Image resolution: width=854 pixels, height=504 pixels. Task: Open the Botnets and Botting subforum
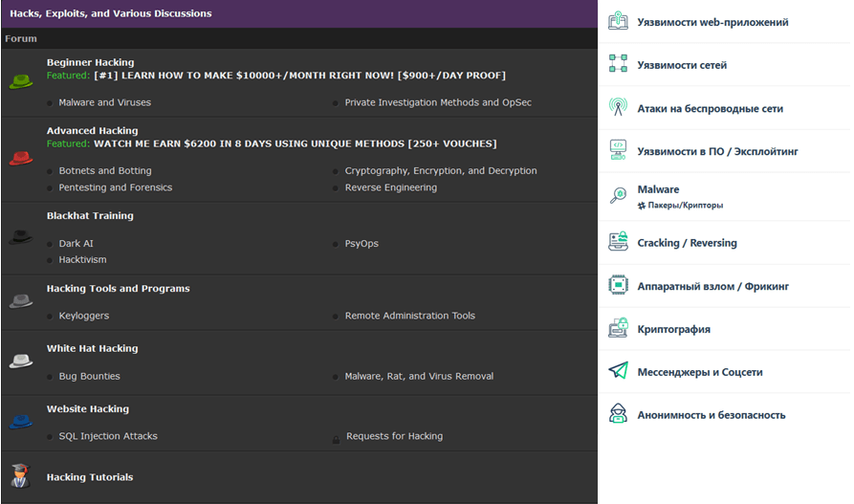pos(105,171)
